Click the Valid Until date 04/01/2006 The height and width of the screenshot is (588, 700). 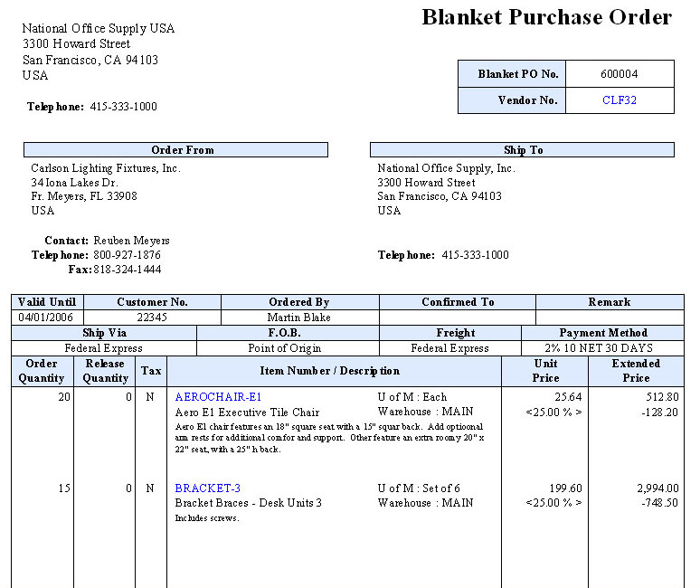47,318
